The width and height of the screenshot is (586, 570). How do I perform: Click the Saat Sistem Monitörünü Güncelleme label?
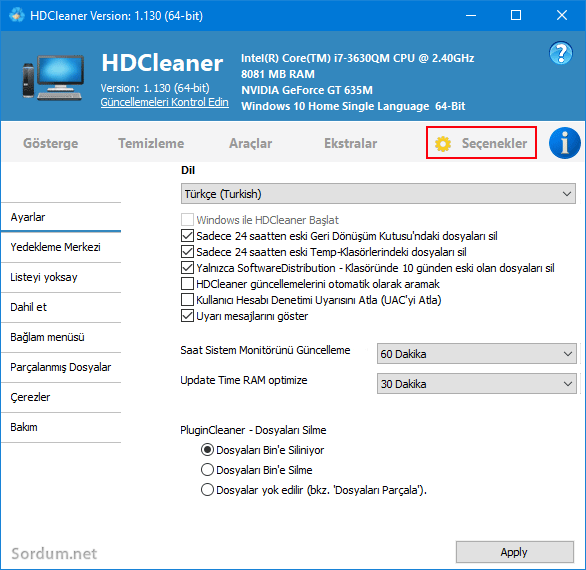coord(265,350)
